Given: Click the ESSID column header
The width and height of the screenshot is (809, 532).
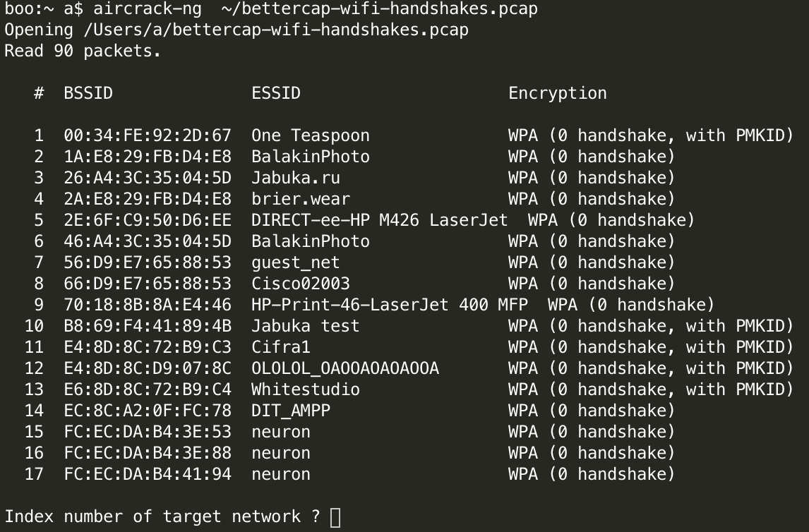Looking at the screenshot, I should (x=276, y=93).
